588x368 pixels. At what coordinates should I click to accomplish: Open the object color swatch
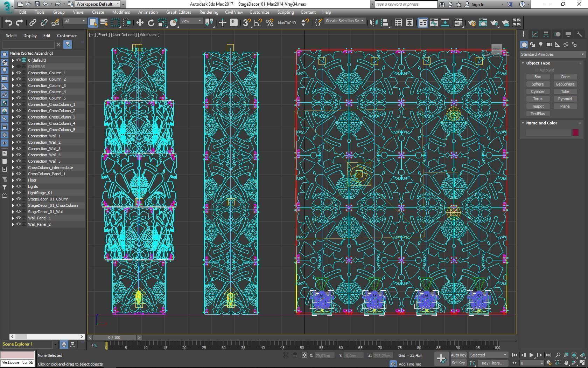(575, 132)
